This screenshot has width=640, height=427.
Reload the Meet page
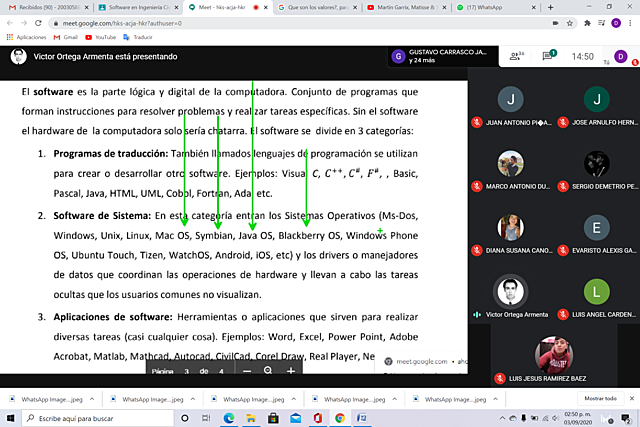pos(38,23)
